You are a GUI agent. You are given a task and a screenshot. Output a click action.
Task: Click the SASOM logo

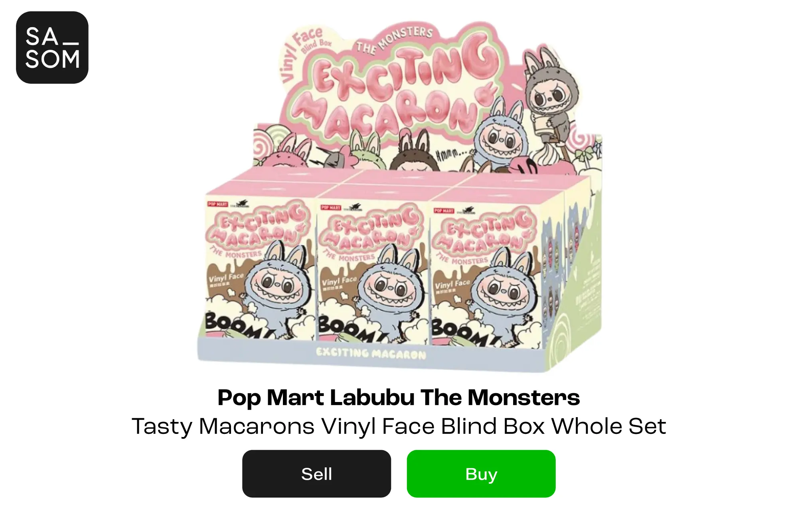(x=52, y=47)
